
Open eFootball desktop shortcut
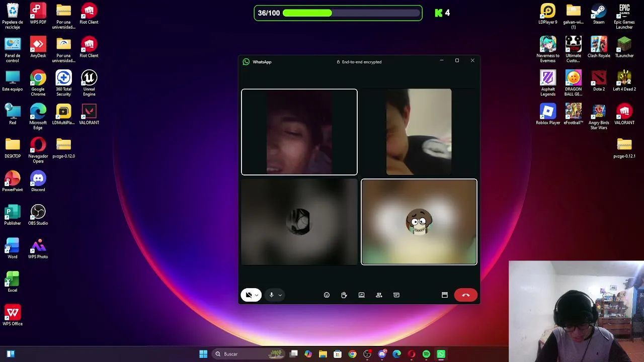click(x=574, y=114)
